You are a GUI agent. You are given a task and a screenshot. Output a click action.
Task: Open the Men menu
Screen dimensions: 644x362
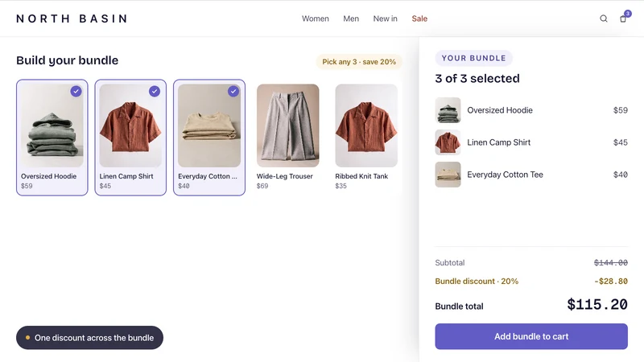tap(351, 19)
